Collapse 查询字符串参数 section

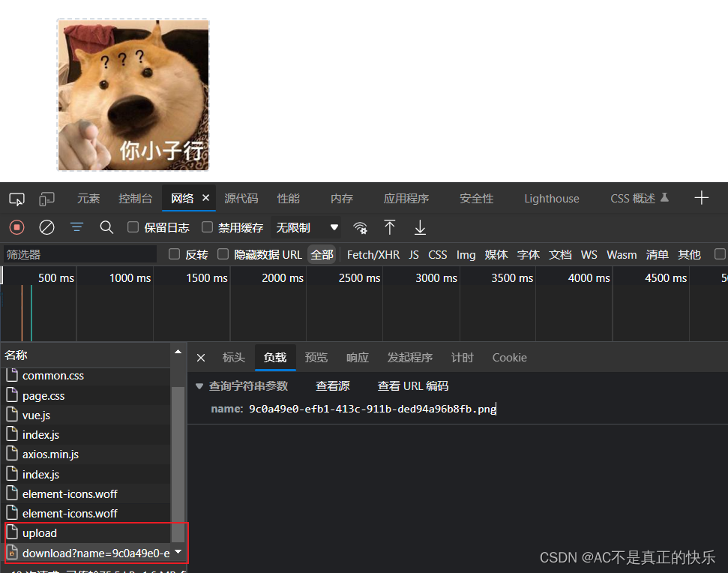[x=199, y=385]
